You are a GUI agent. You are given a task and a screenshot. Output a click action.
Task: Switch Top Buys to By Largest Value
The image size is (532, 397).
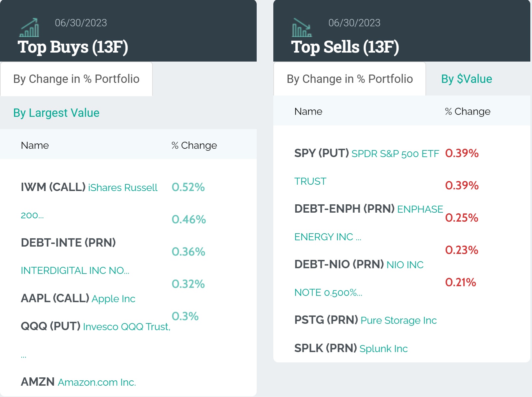(x=56, y=113)
